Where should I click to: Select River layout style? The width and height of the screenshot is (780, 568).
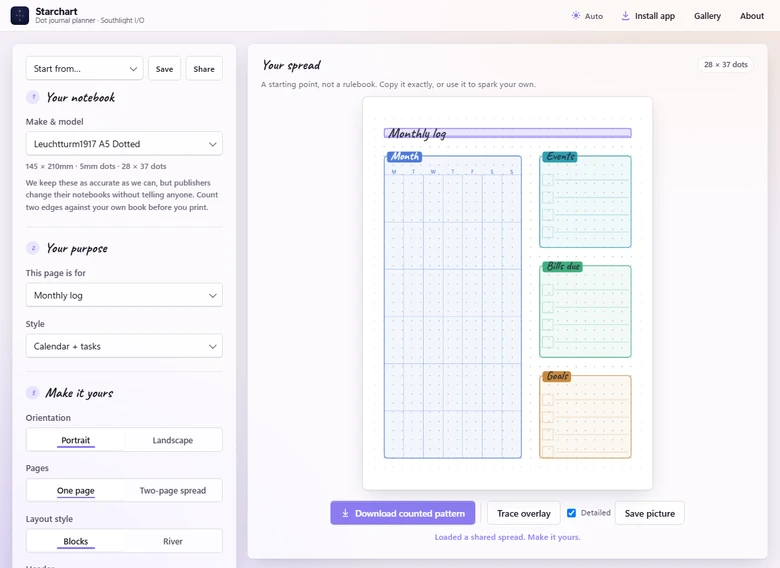(x=173, y=541)
